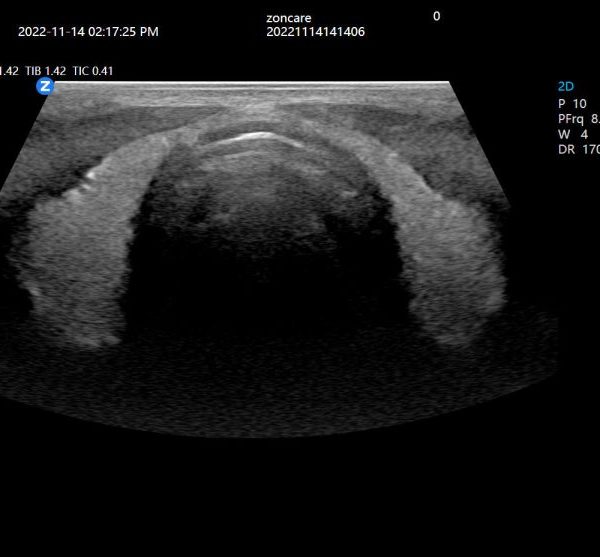Select the PFrq probe frequency parameter

(577, 118)
